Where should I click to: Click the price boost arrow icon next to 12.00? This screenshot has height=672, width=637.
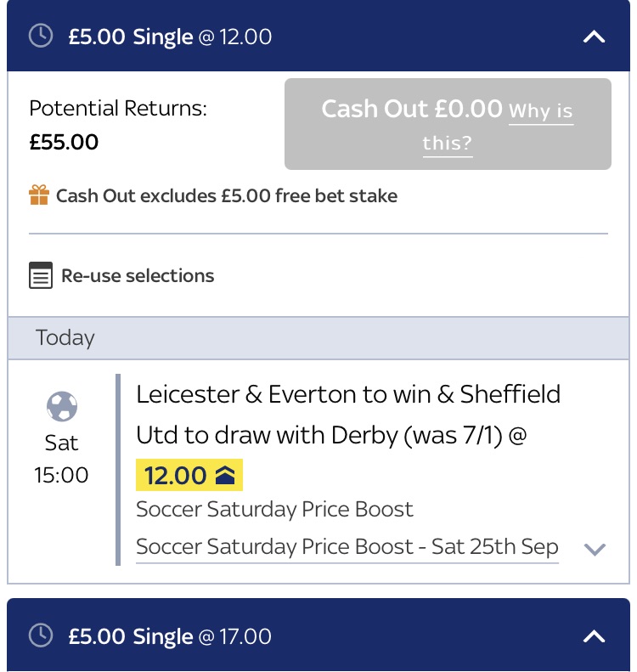tap(225, 475)
